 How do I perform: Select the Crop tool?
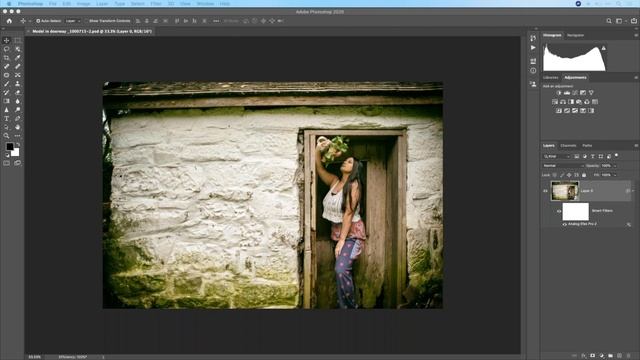(7, 58)
